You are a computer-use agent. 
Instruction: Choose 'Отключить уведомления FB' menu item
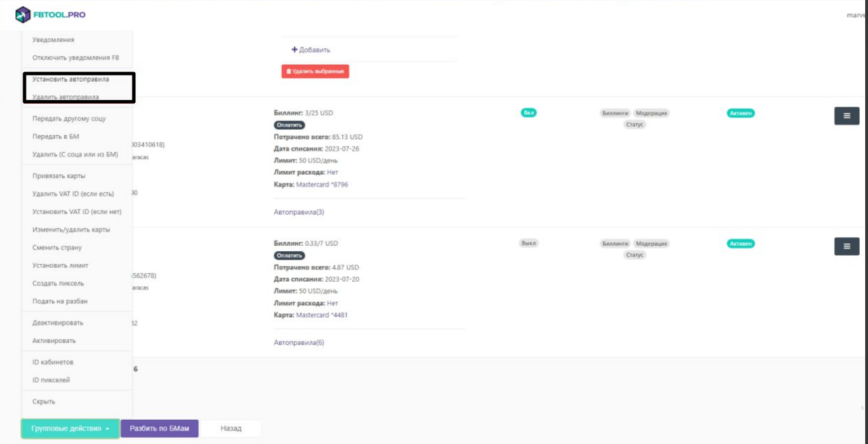76,58
